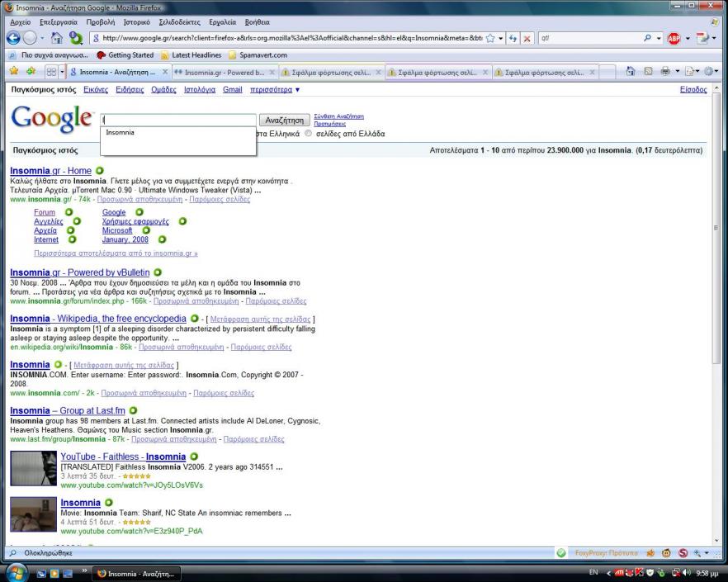
Task: Click the yellow star bookmarks icon
Action: pyautogui.click(x=14, y=71)
